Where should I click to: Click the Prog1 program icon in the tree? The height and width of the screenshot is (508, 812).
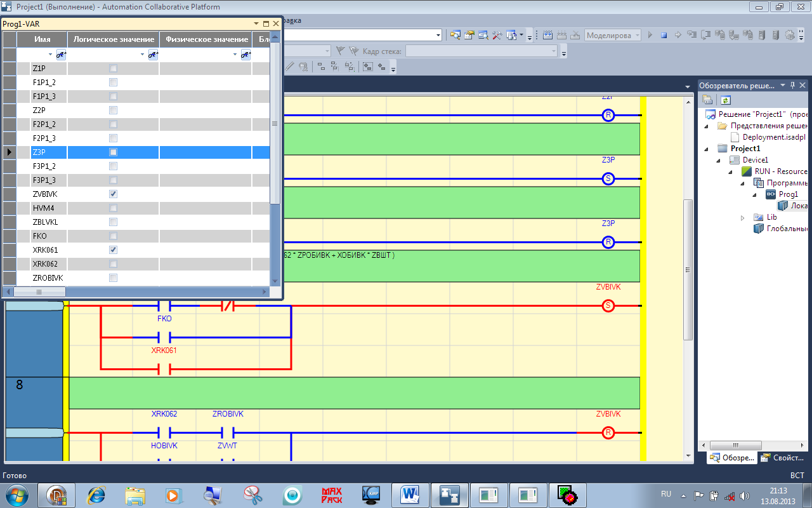click(771, 194)
